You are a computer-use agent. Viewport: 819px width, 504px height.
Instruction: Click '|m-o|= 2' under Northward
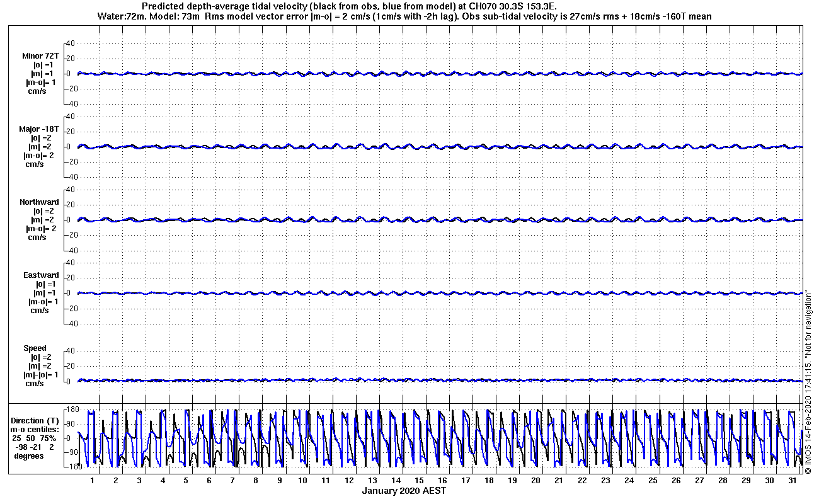[x=40, y=229]
